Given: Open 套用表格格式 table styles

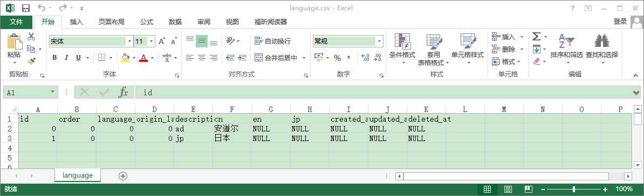Looking at the screenshot, I should point(433,49).
